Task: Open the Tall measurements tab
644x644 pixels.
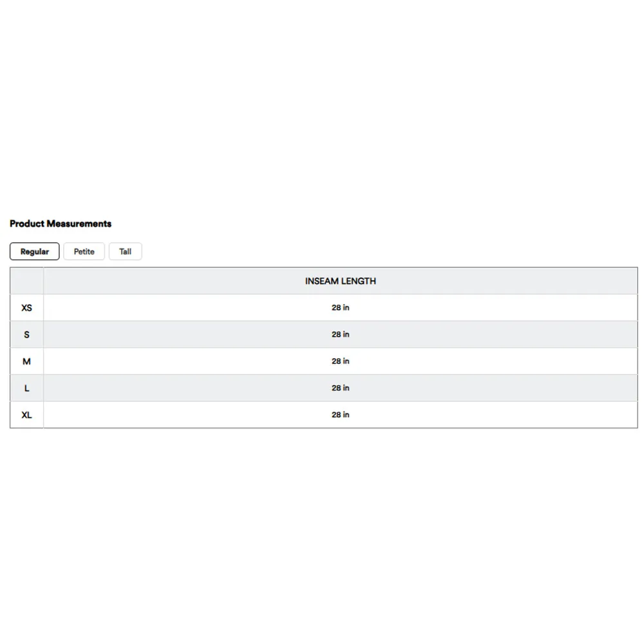Action: pyautogui.click(x=126, y=252)
